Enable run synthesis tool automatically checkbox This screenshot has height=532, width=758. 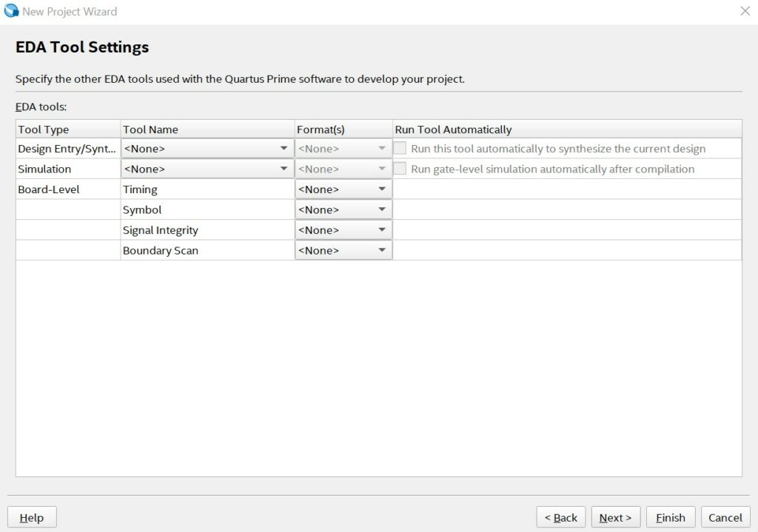click(400, 148)
